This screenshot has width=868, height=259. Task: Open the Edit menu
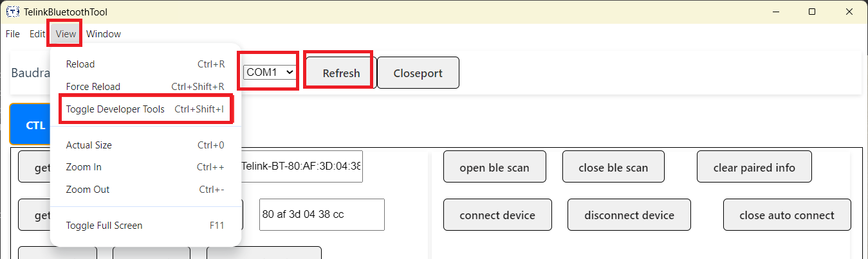[37, 34]
